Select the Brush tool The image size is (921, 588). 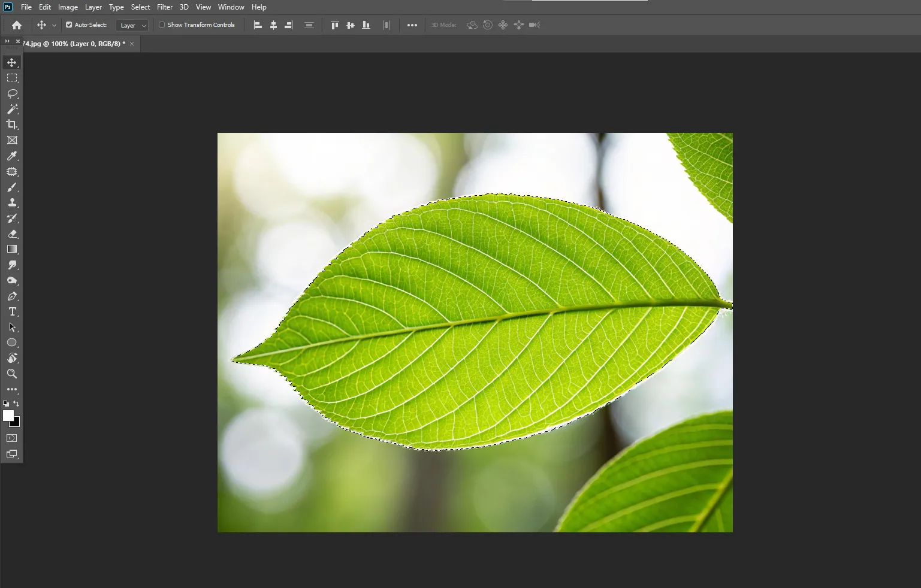[12, 187]
